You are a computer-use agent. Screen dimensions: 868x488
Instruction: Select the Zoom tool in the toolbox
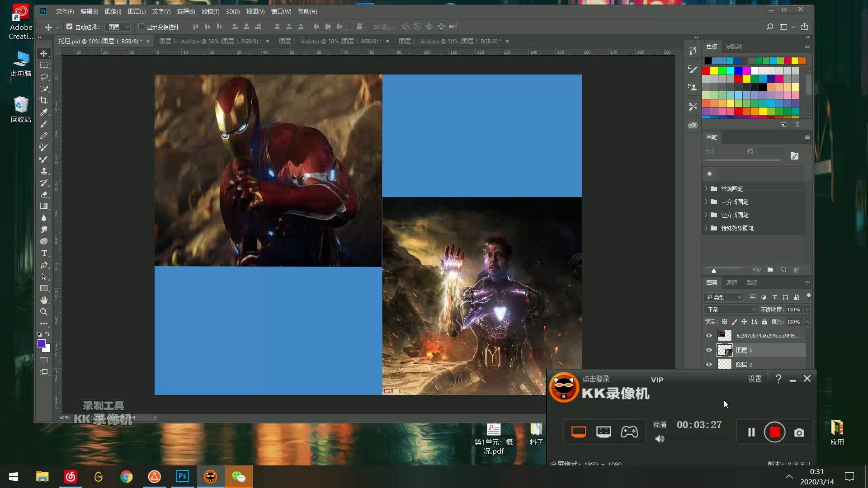click(44, 312)
